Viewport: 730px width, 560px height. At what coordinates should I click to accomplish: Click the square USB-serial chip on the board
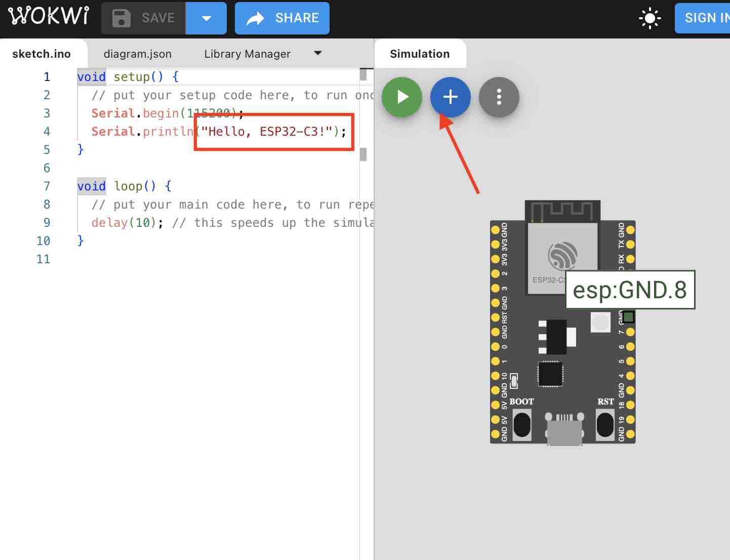point(550,374)
